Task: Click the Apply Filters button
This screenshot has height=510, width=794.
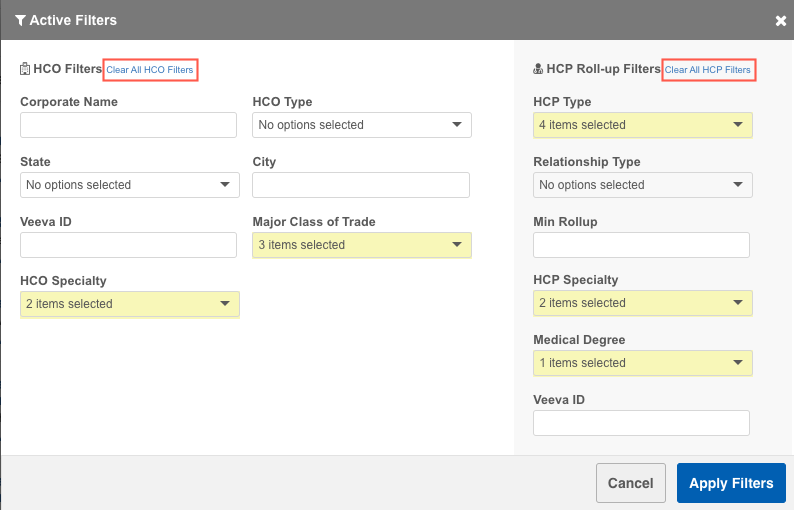Action: (731, 483)
